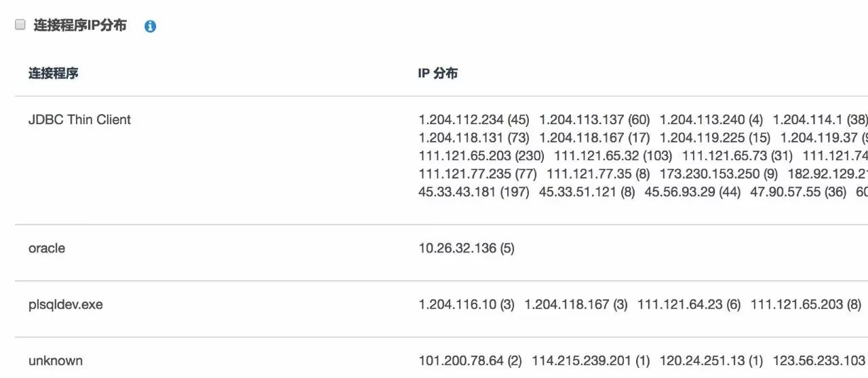Click the 连接程序IP分布 section title
This screenshot has height=378, width=868.
(x=80, y=26)
